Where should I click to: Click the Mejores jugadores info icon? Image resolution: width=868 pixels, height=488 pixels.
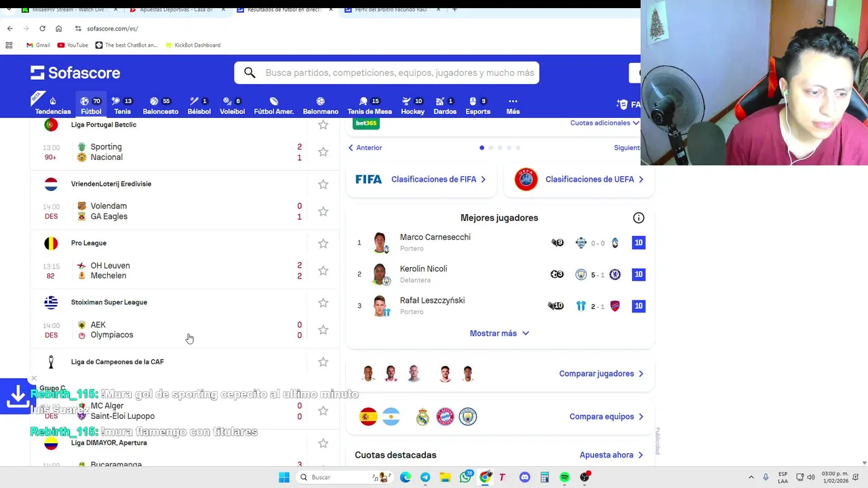(638, 218)
